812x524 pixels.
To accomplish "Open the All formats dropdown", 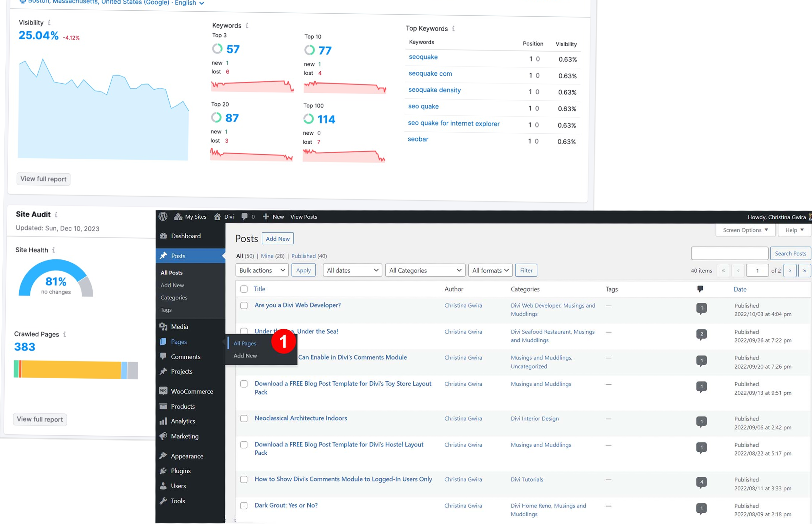I will tap(490, 271).
